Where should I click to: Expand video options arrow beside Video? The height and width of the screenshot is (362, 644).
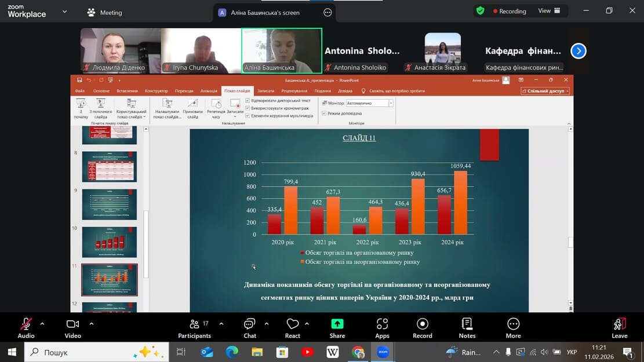[92, 324]
